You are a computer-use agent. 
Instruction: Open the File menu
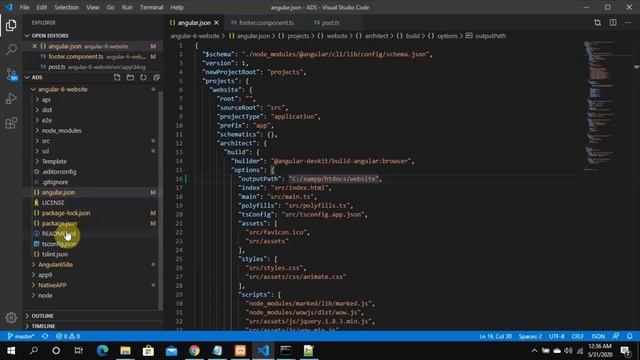click(24, 7)
